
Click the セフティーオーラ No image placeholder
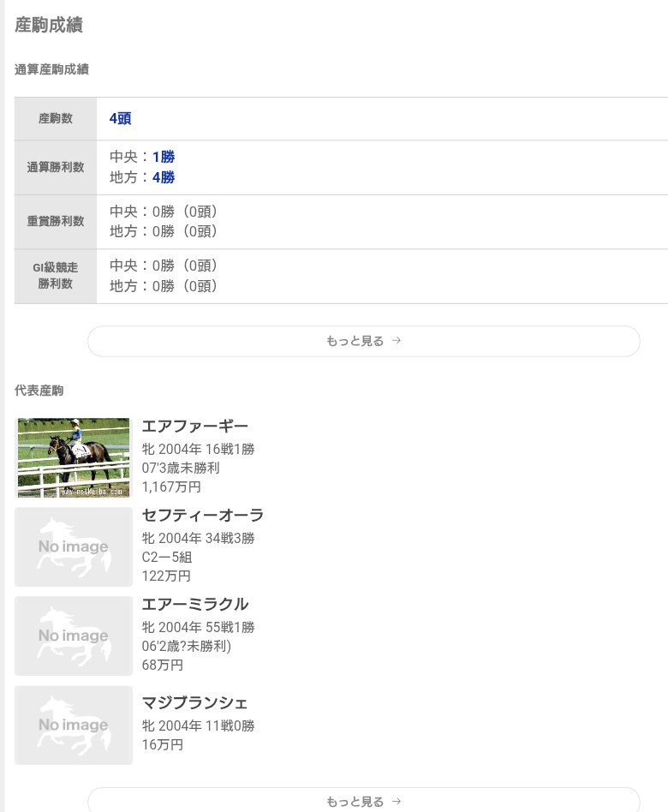[74, 546]
